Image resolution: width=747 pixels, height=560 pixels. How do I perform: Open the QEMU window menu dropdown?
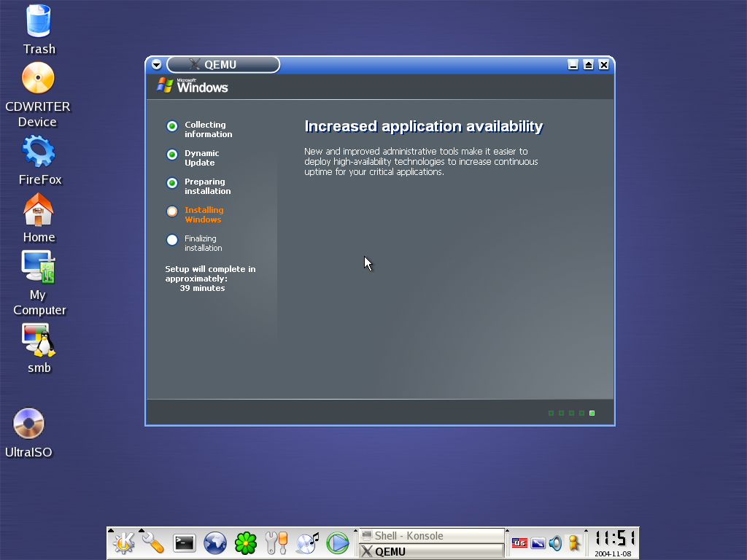pos(156,65)
